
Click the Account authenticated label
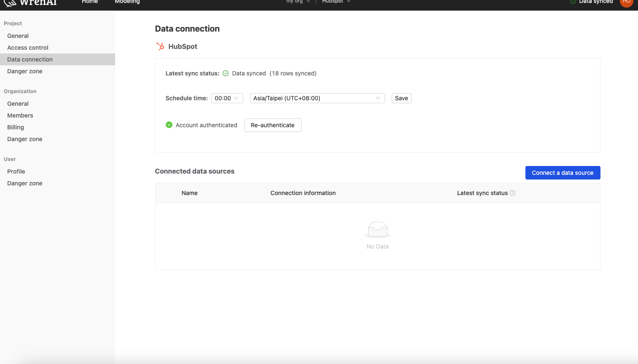tap(207, 125)
